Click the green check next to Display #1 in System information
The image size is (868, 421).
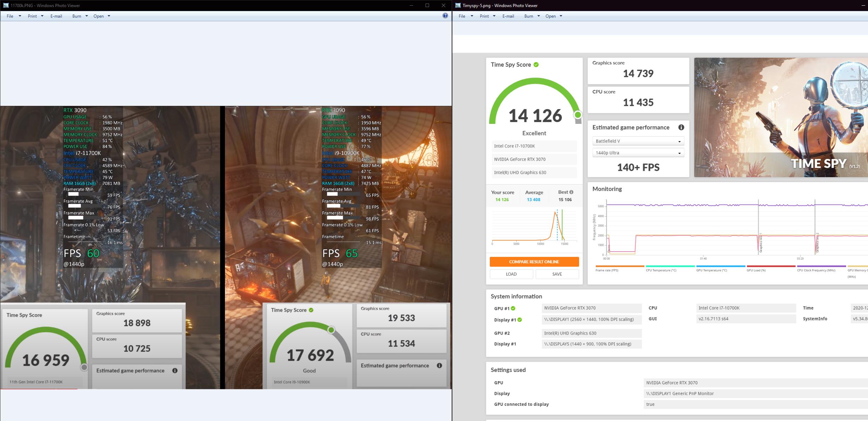click(520, 320)
